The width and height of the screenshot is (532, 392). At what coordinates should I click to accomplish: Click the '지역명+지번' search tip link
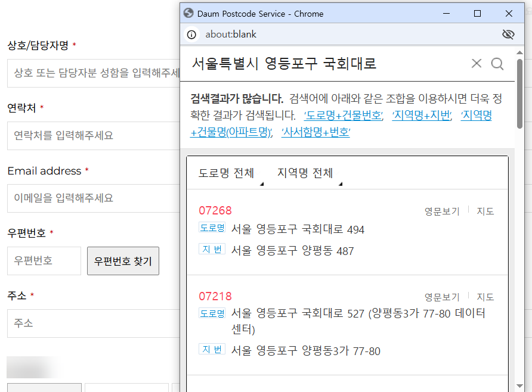tap(422, 116)
